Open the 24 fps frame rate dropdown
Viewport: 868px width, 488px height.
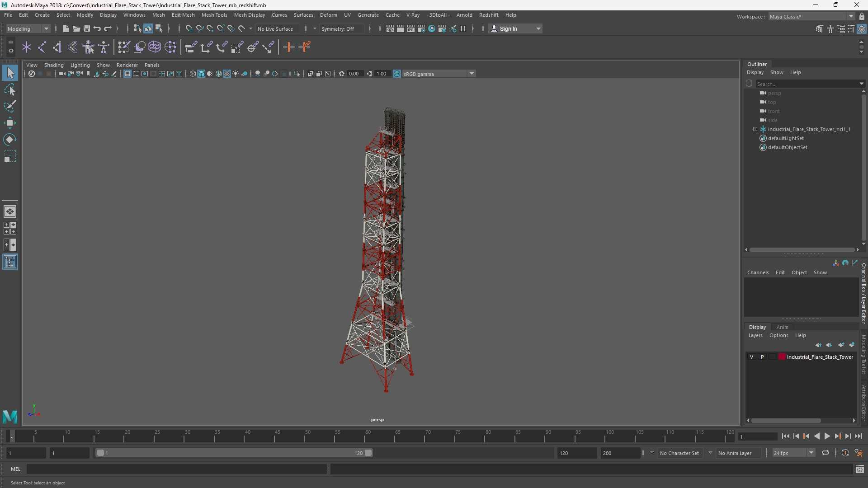click(793, 453)
